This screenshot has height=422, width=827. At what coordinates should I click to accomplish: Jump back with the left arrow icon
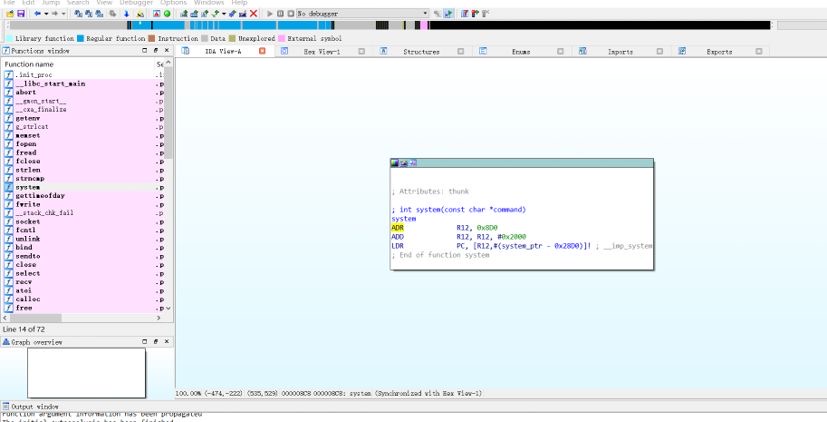37,14
